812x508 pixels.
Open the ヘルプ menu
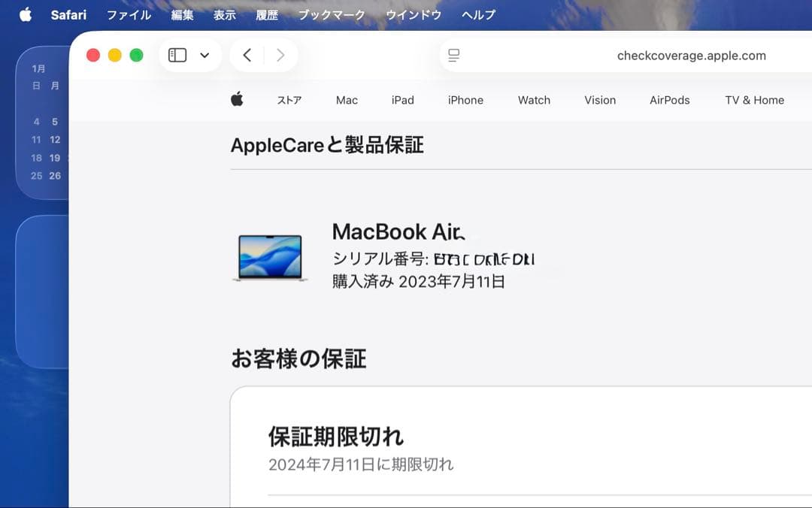tap(479, 15)
